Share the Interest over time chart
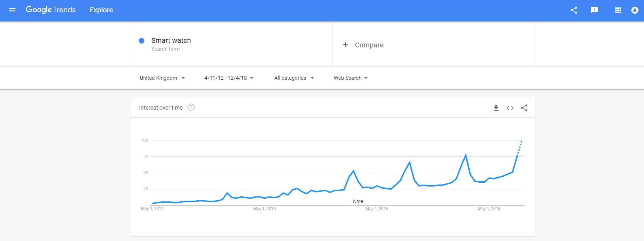Viewport: 644px width, 241px height. pyautogui.click(x=524, y=108)
